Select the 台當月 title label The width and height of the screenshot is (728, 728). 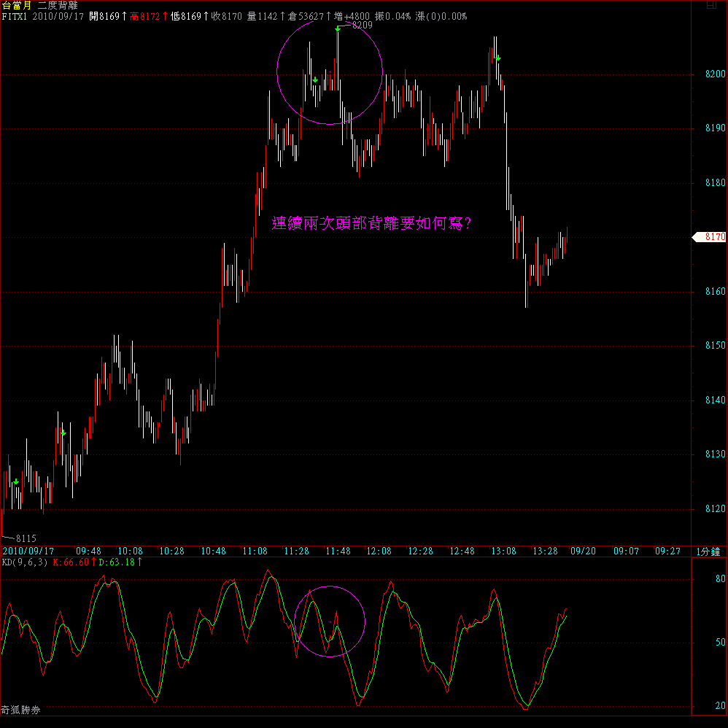16,5
